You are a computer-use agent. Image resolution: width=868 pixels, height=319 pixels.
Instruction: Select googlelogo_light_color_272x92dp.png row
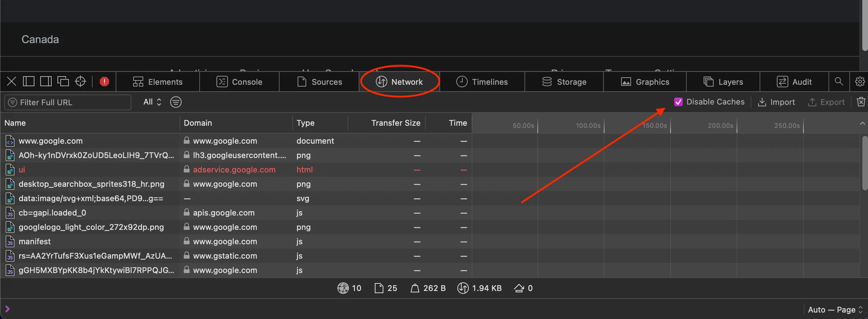[x=430, y=227]
